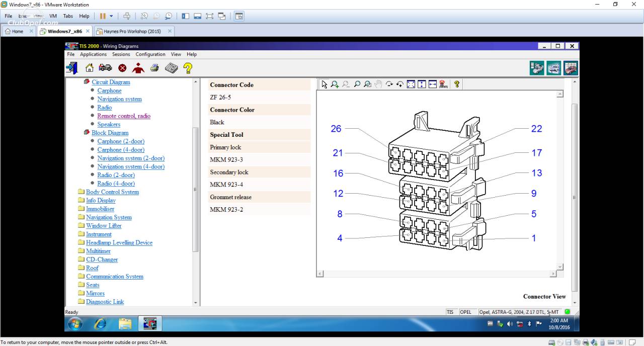Fit the diagram to the window
This screenshot has height=346, width=644.
pos(411,84)
